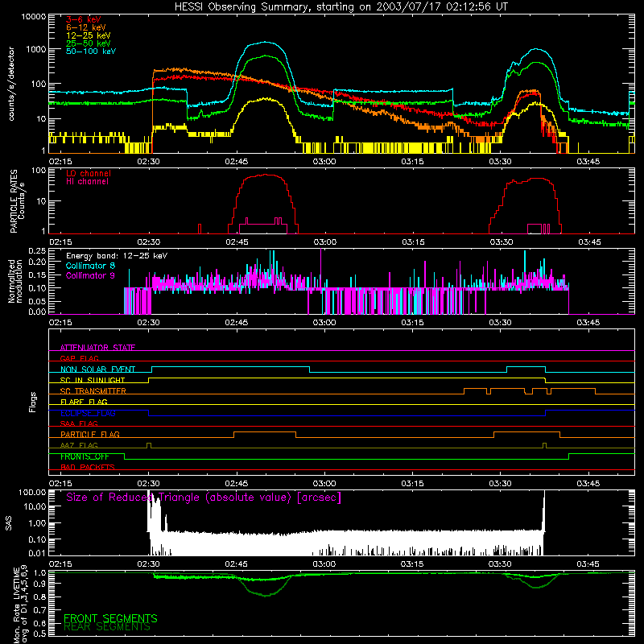Click the '02:30' time label under counts panel
Viewport: 644px width, 644px height.
(x=148, y=162)
